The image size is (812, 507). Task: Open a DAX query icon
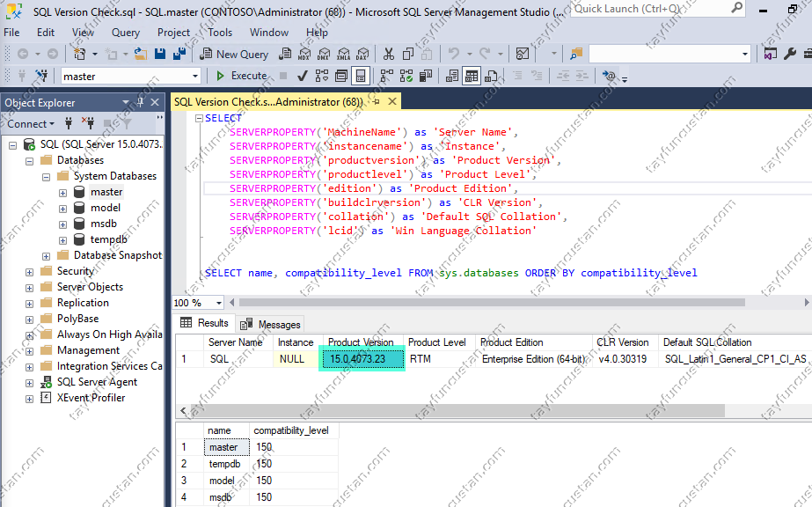tap(362, 54)
